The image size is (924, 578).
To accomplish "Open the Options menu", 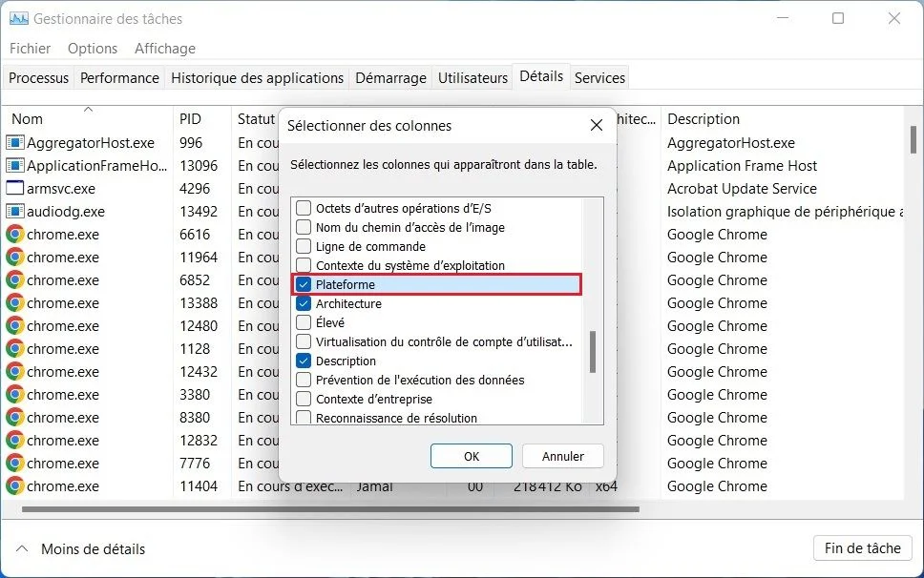I will (92, 48).
